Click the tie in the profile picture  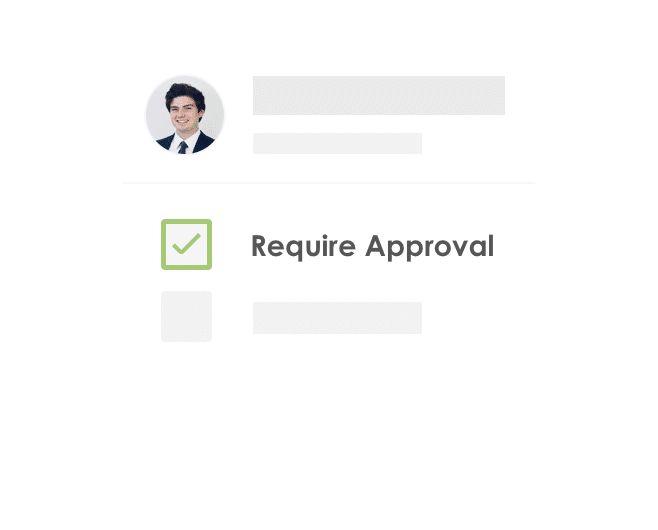183,147
